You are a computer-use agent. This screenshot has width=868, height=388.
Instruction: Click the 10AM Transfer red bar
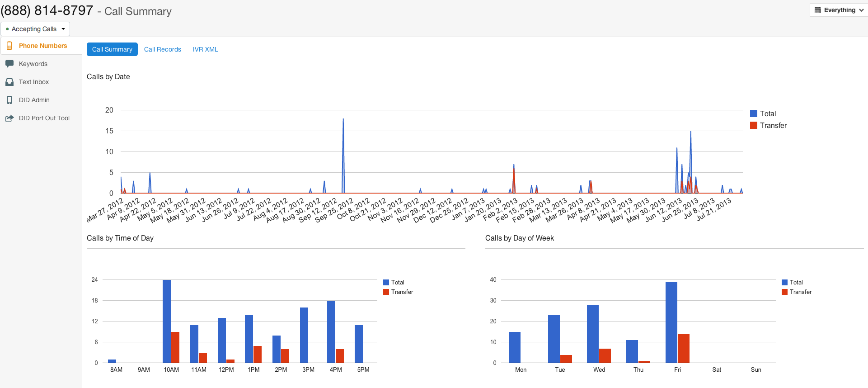coord(175,347)
